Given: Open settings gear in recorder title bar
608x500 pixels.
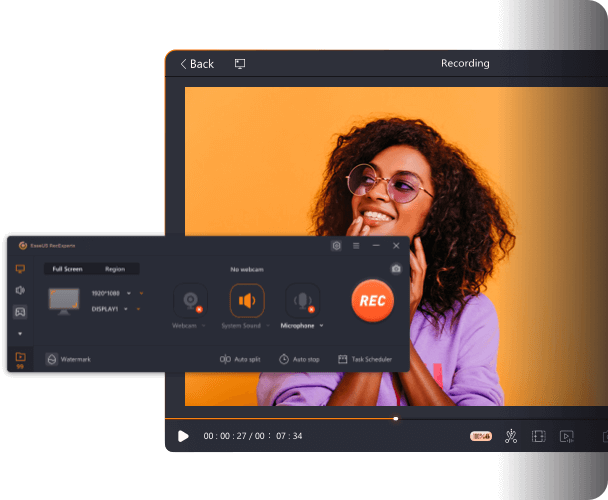Looking at the screenshot, I should tap(336, 245).
